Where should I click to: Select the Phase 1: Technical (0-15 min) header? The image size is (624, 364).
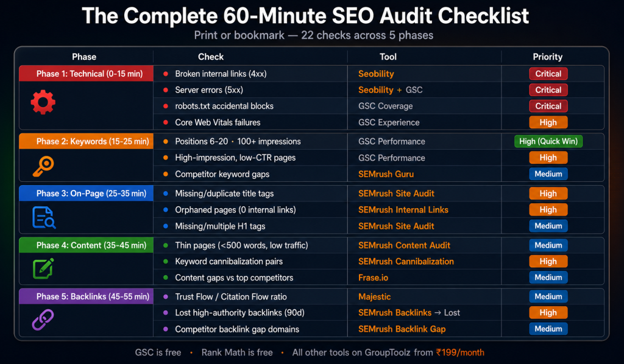click(87, 74)
